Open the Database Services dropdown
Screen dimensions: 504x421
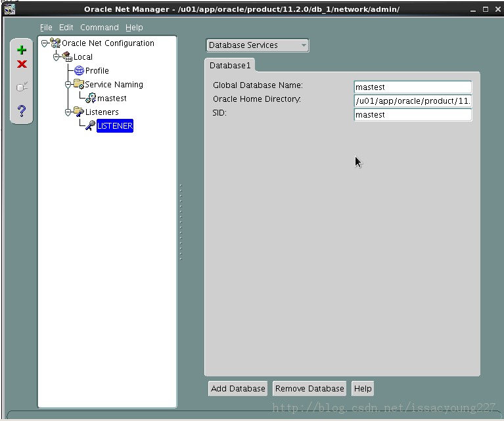pos(257,45)
